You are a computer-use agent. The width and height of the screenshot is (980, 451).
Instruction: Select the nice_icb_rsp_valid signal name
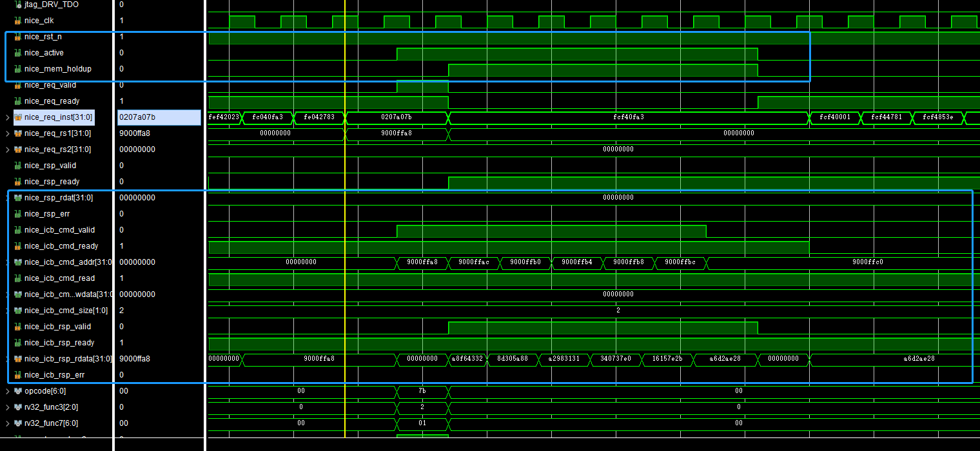59,327
